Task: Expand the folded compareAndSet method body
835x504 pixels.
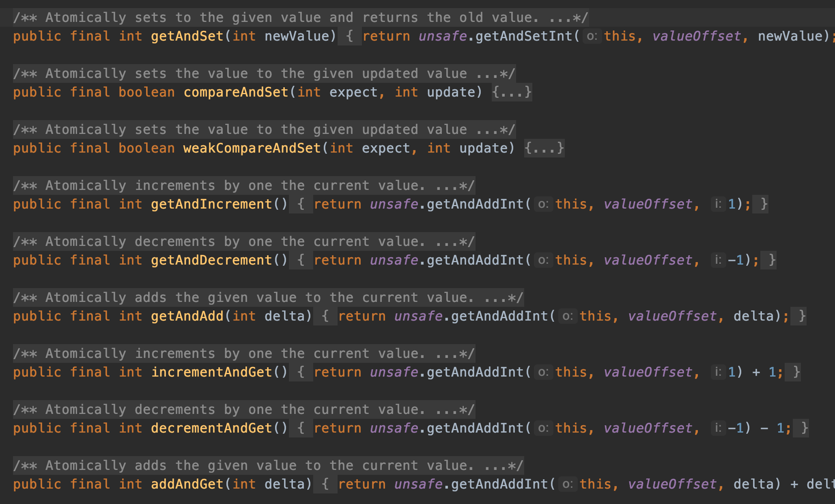Action: [x=511, y=93]
